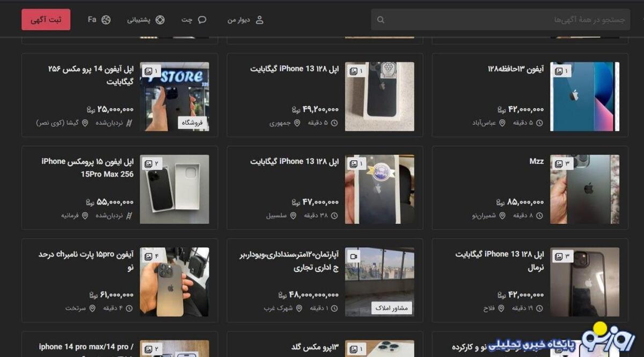The image size is (644, 357).
Task: Click partial listing title ۱۳پرو مکس گلد
Action: [x=315, y=347]
